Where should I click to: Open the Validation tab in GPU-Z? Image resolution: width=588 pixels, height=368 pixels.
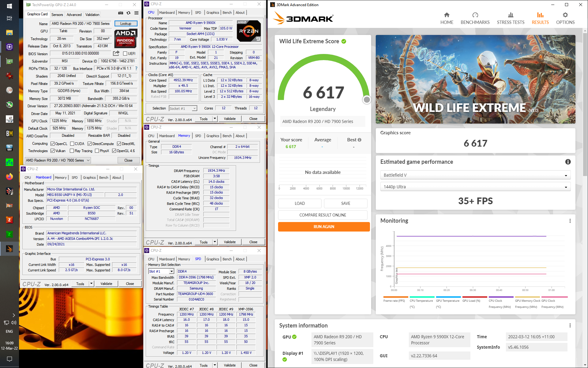92,15
